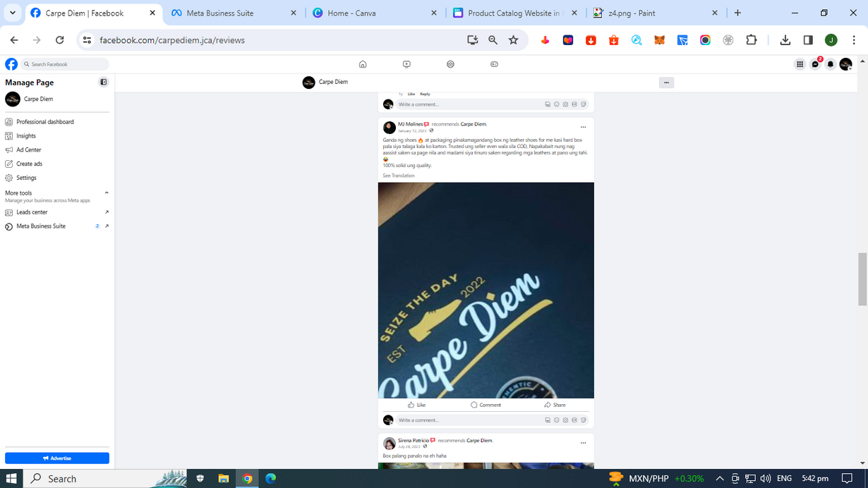
Task: Open Sirena Patricio's profile name link
Action: (414, 441)
